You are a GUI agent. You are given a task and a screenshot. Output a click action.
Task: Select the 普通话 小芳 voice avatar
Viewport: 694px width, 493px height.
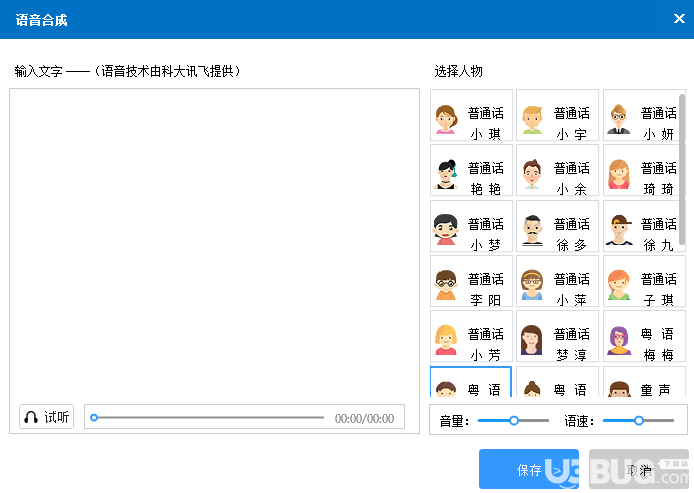(471, 336)
